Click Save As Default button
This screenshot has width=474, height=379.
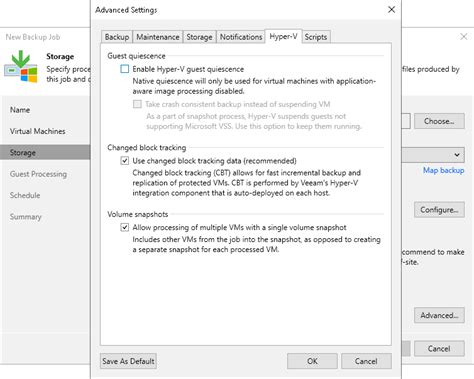[x=128, y=361]
